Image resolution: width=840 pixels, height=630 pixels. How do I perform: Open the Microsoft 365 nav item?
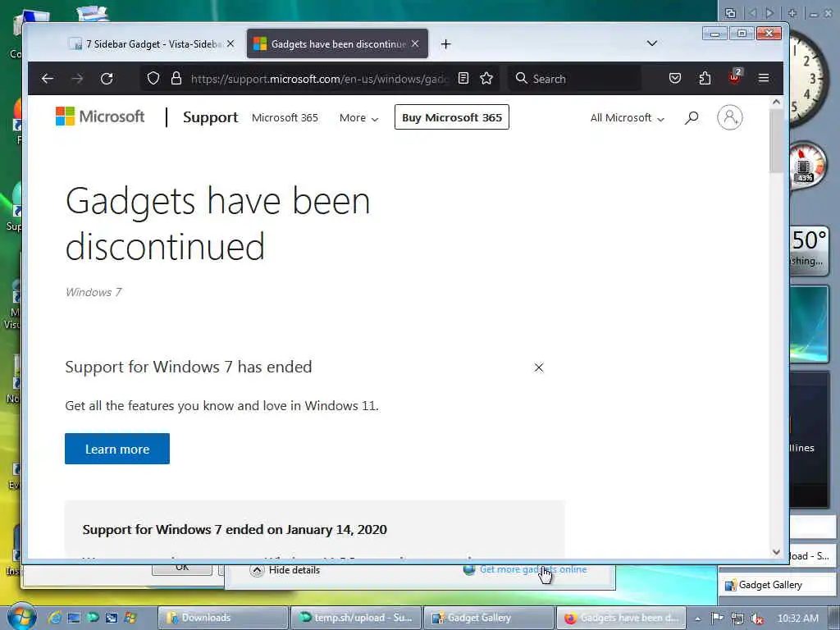pyautogui.click(x=285, y=117)
